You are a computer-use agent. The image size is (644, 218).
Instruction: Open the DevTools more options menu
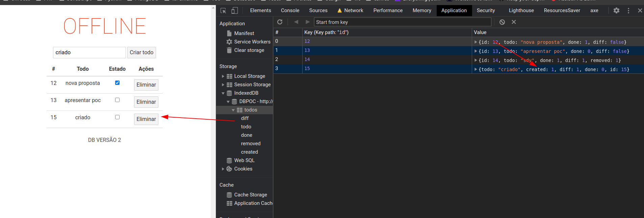pos(628,10)
